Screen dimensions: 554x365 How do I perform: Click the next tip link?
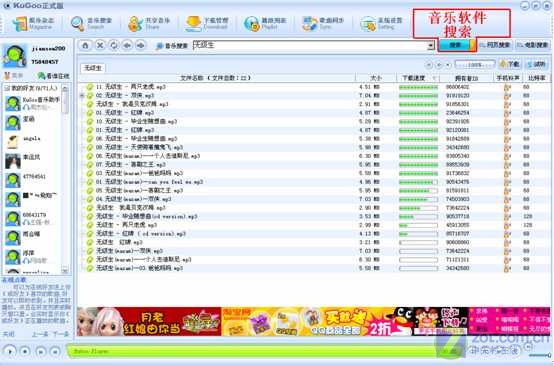click(x=61, y=334)
